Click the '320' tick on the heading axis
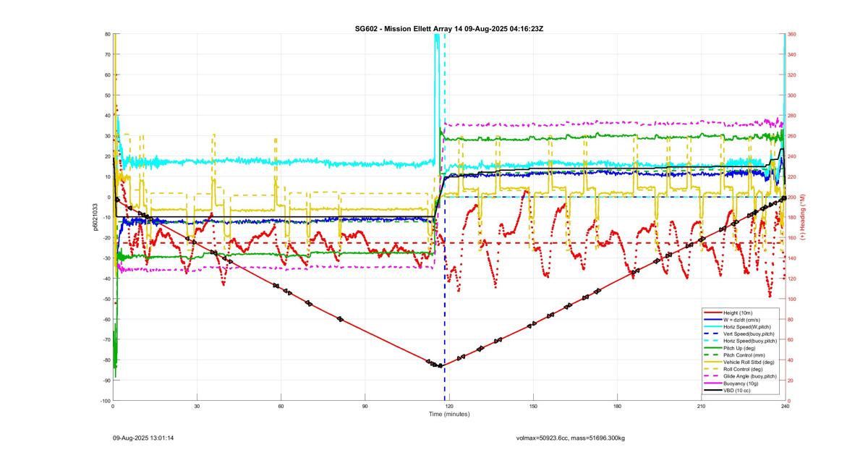Viewport: 868px width, 450px height. pos(792,75)
